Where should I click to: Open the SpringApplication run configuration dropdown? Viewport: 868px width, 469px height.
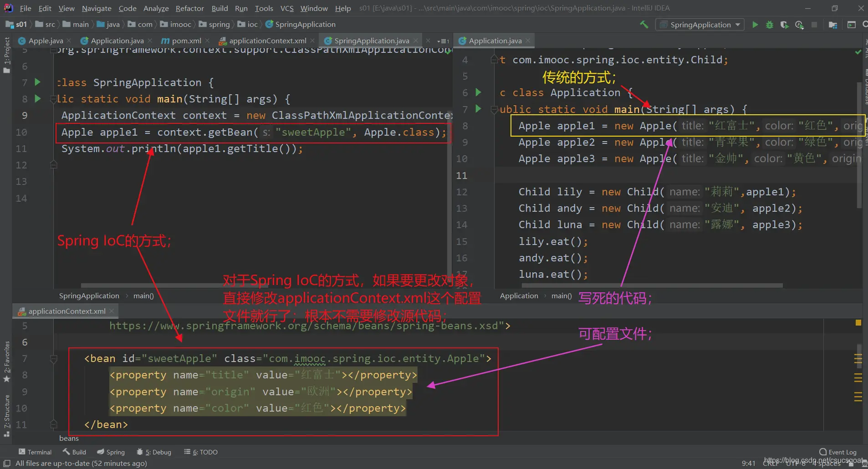pyautogui.click(x=700, y=25)
